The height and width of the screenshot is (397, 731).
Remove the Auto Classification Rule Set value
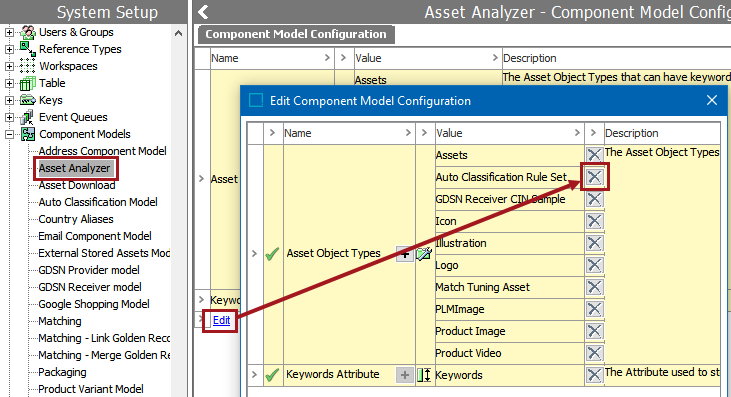pyautogui.click(x=594, y=177)
